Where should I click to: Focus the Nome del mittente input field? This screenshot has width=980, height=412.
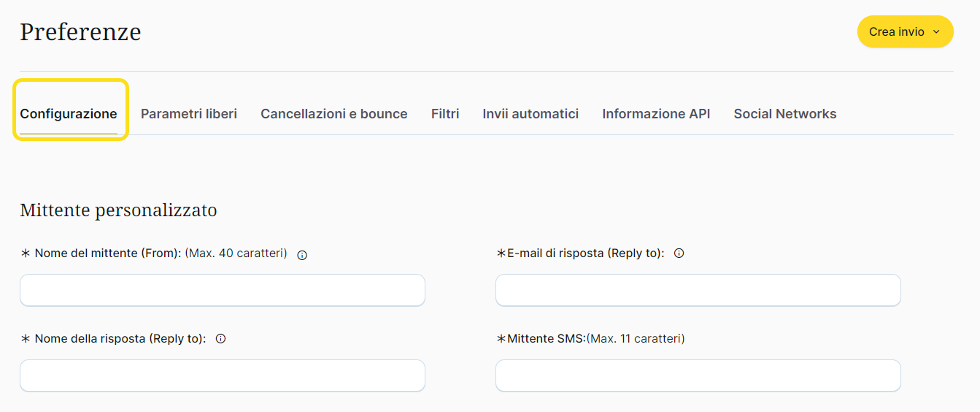pos(223,290)
